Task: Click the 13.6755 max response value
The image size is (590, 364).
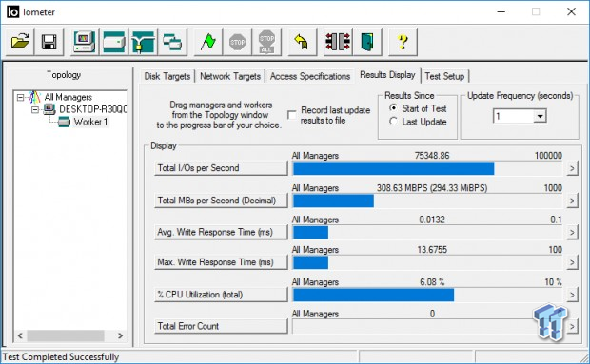Action: point(432,249)
